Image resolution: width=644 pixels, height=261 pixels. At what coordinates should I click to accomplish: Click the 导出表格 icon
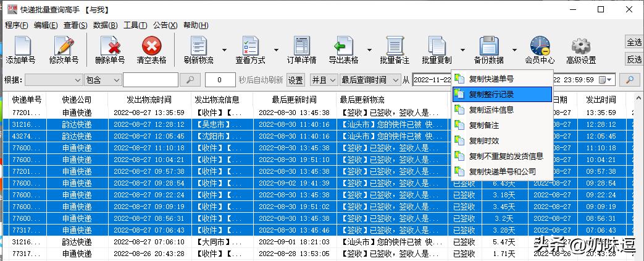pyautogui.click(x=343, y=46)
